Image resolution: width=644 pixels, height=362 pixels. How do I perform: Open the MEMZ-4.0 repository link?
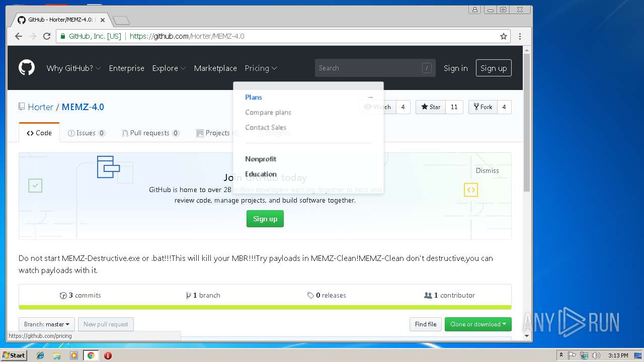pos(83,107)
